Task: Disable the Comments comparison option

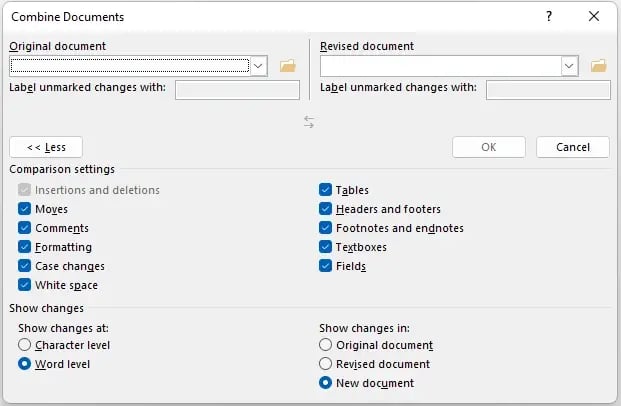Action: point(24,228)
